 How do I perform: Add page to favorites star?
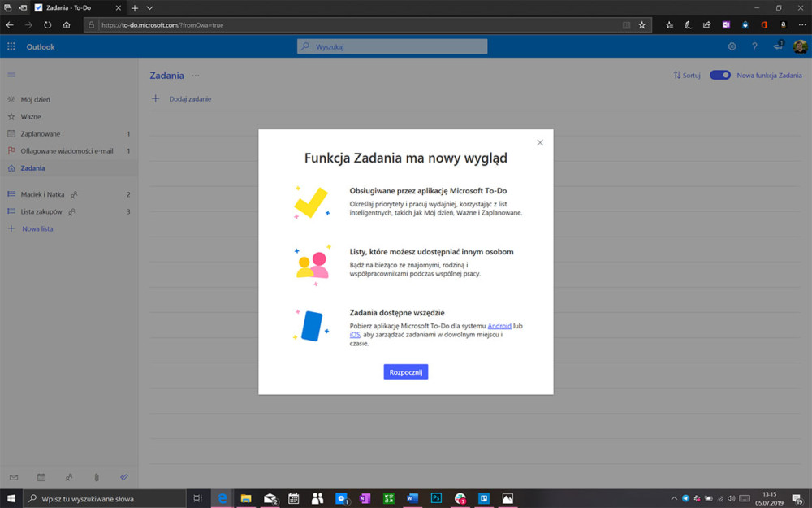pos(641,25)
